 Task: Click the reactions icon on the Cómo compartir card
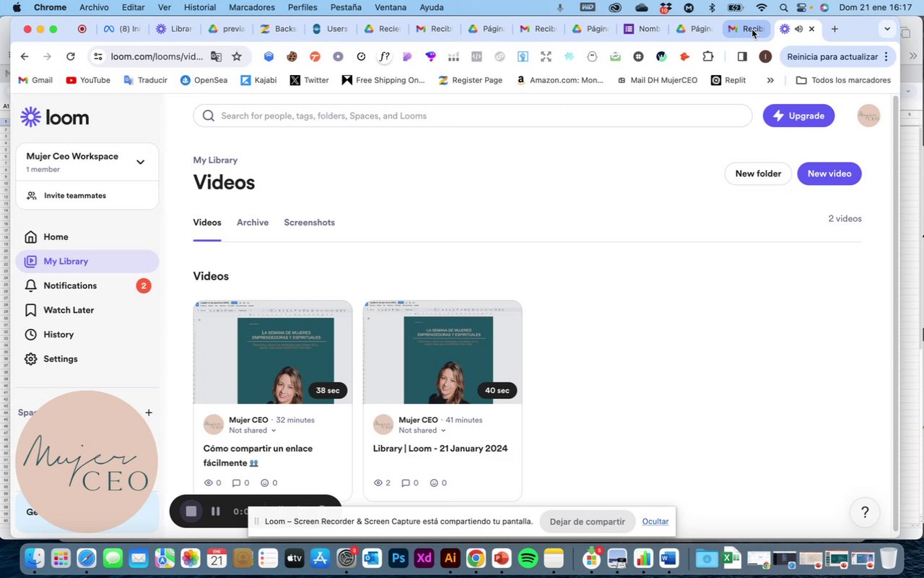264,483
